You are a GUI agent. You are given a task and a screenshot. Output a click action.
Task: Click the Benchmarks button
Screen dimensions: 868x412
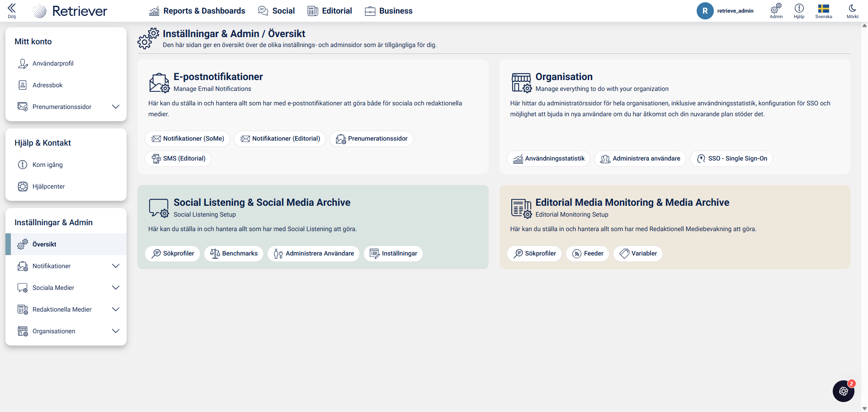coord(234,253)
